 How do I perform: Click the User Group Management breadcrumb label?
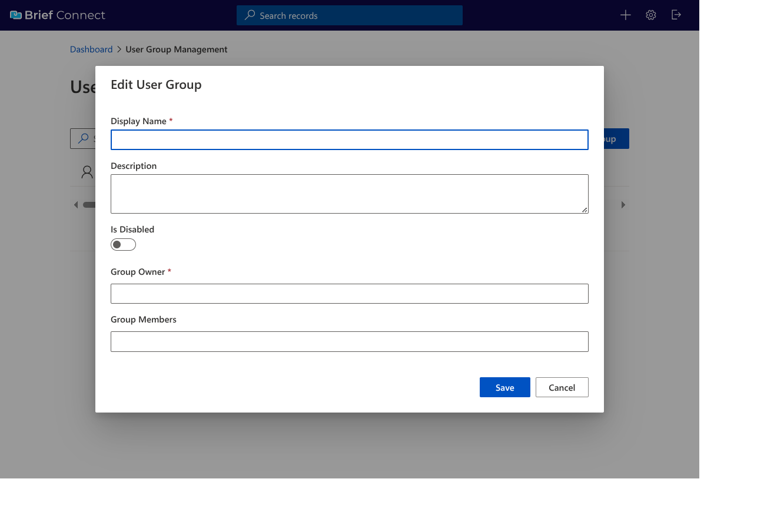coord(176,49)
